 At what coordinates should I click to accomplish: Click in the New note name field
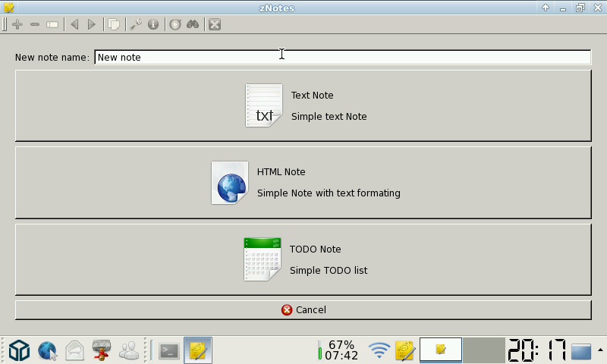coord(343,57)
